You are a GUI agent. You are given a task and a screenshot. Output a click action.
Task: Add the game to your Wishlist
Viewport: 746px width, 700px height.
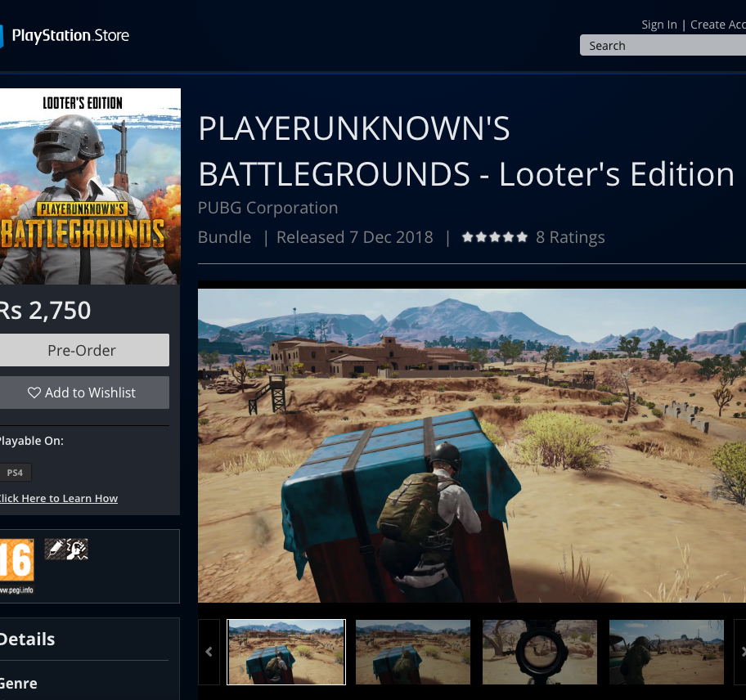pyautogui.click(x=83, y=393)
